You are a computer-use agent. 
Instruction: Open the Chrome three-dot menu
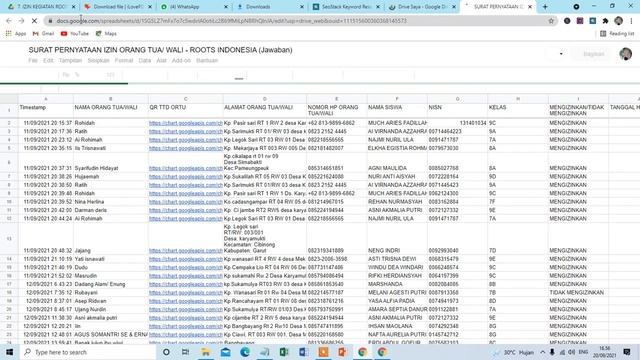[x=631, y=21]
